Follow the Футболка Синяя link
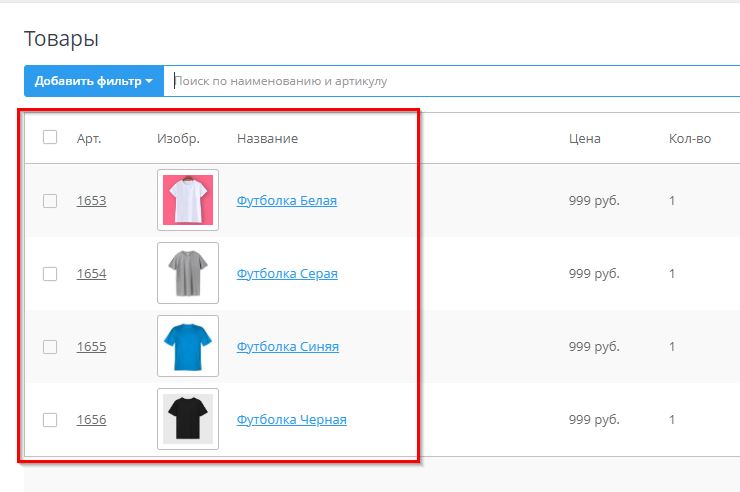This screenshot has height=492, width=740. pyautogui.click(x=288, y=347)
